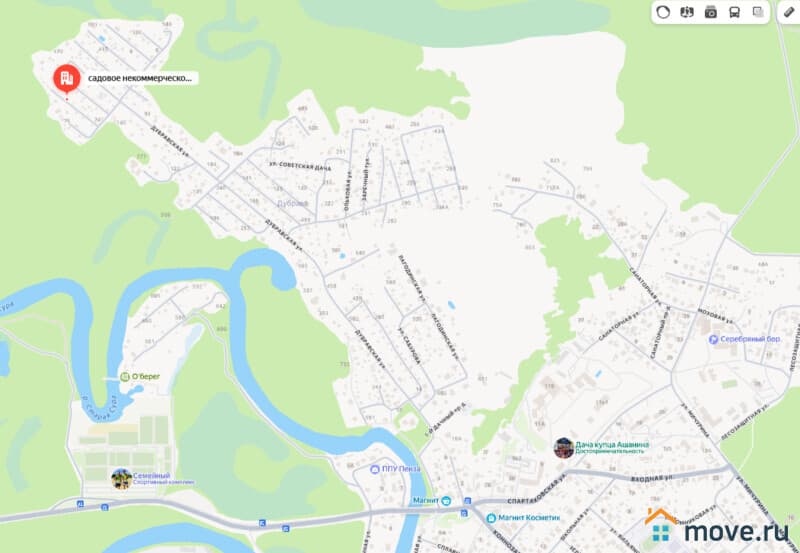Screen dimensions: 800x553
Task: Open Дача купца Ашанина landmark photo
Action: 564,448
